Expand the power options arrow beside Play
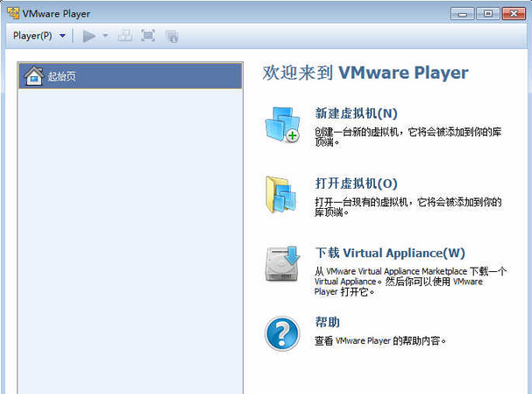This screenshot has width=532, height=394. (105, 36)
